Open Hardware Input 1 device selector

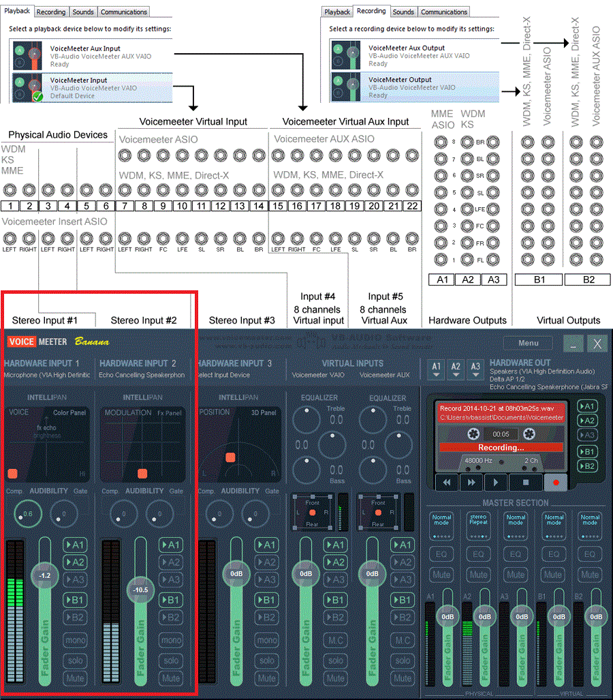(x=47, y=375)
